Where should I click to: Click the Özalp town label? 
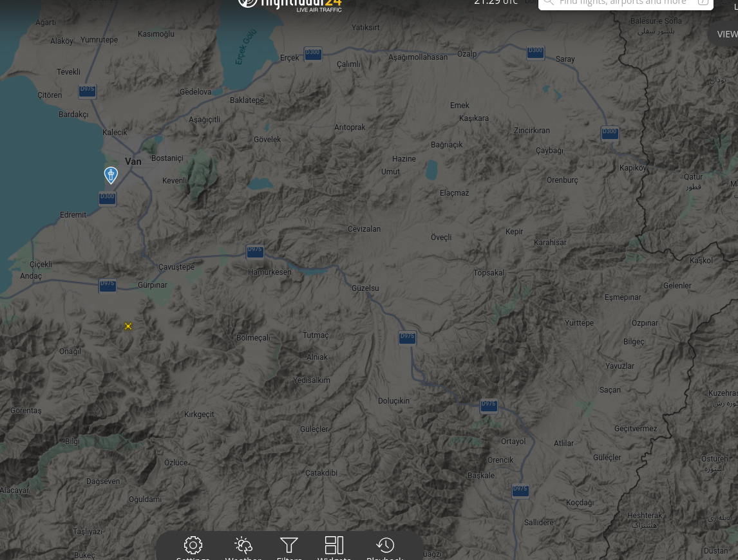pyautogui.click(x=467, y=53)
